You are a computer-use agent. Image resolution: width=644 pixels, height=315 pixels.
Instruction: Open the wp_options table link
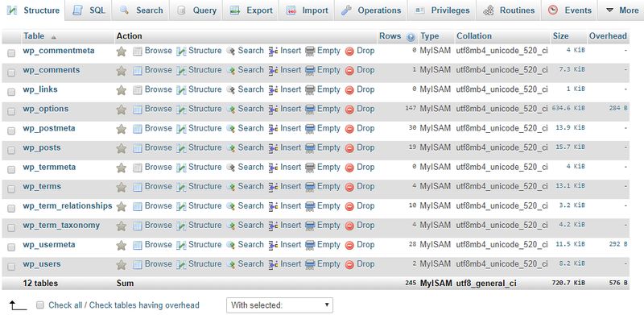coord(46,109)
